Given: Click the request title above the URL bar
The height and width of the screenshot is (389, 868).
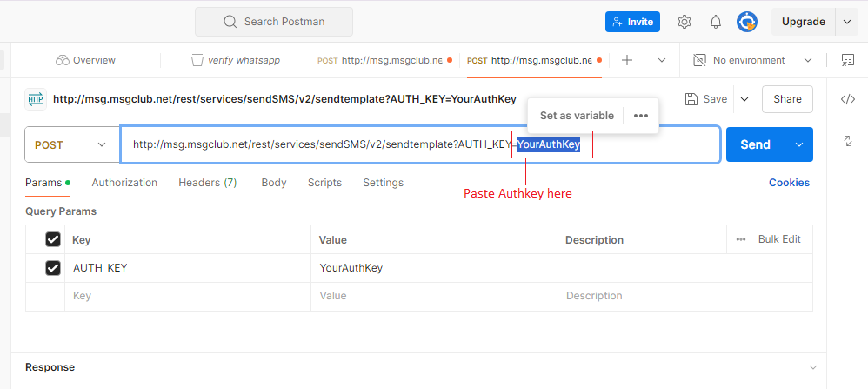Looking at the screenshot, I should coord(284,99).
